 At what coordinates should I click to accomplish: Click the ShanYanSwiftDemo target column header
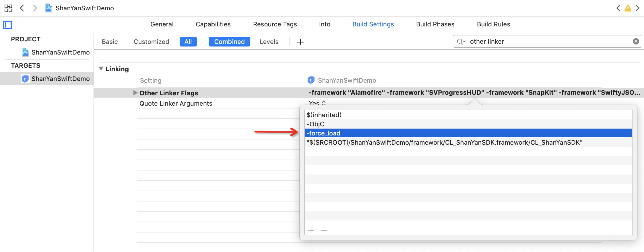[342, 80]
